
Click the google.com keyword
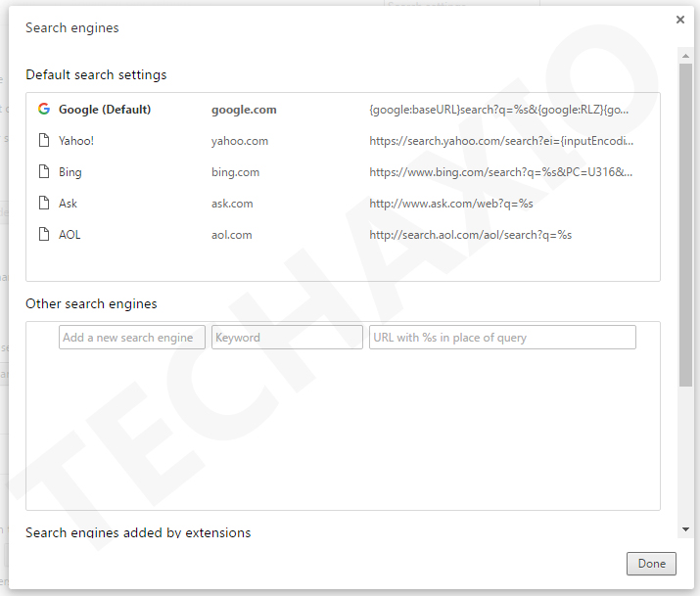(x=244, y=110)
